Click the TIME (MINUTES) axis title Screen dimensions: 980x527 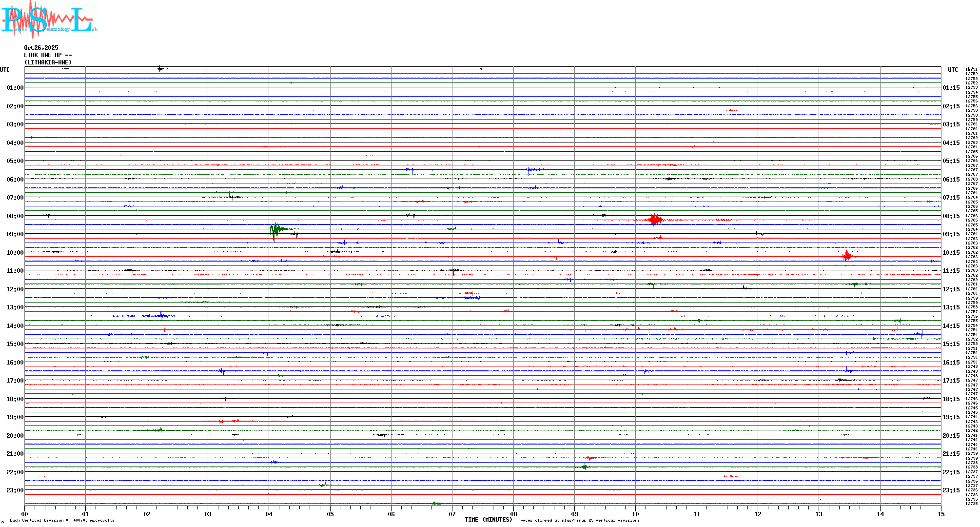[x=488, y=520]
